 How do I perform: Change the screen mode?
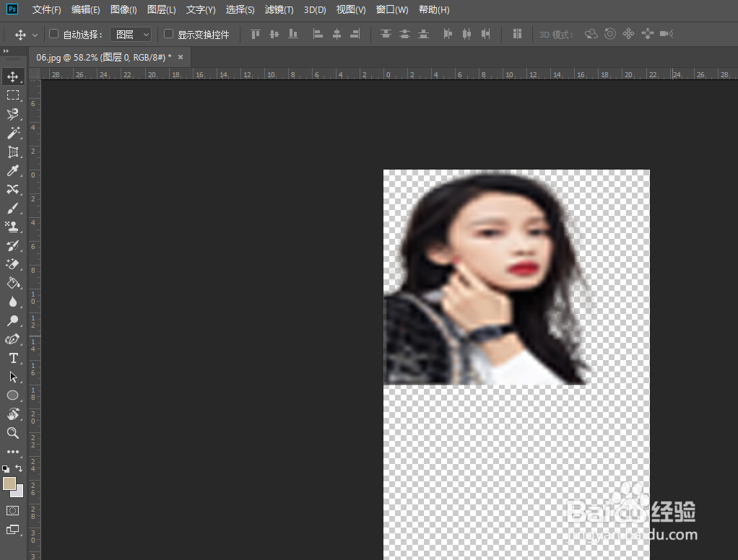[x=13, y=530]
